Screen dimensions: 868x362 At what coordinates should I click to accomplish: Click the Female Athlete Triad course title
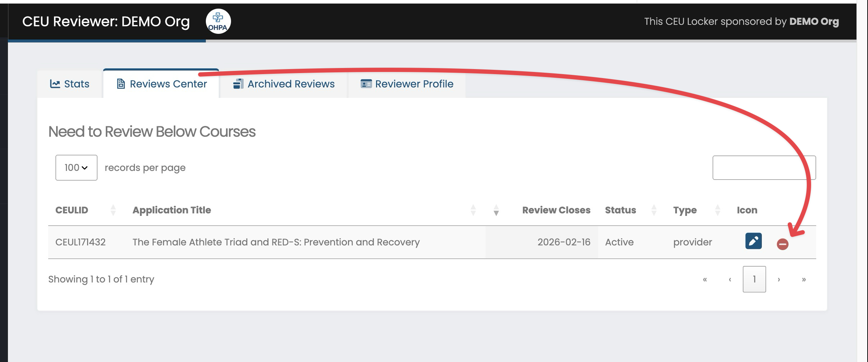[x=276, y=242]
